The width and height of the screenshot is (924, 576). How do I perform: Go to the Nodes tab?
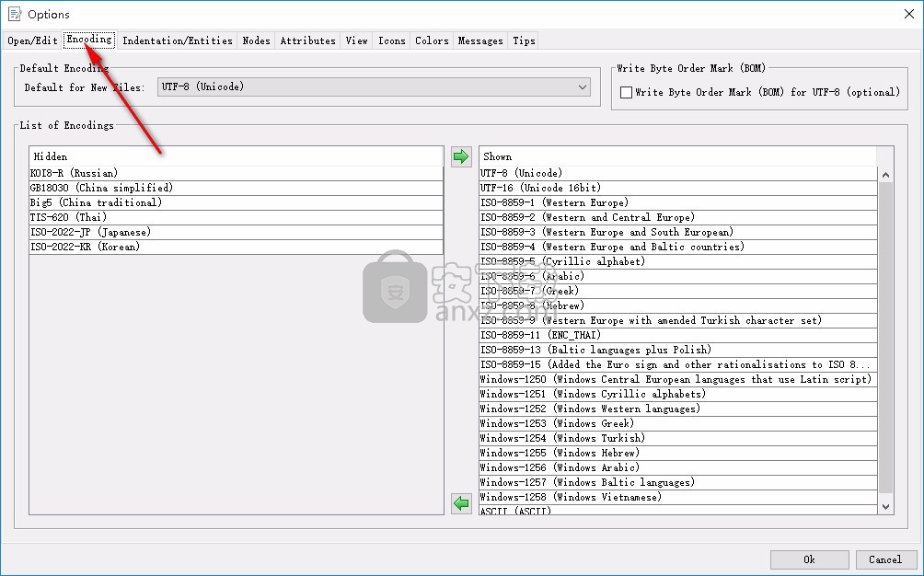[257, 40]
